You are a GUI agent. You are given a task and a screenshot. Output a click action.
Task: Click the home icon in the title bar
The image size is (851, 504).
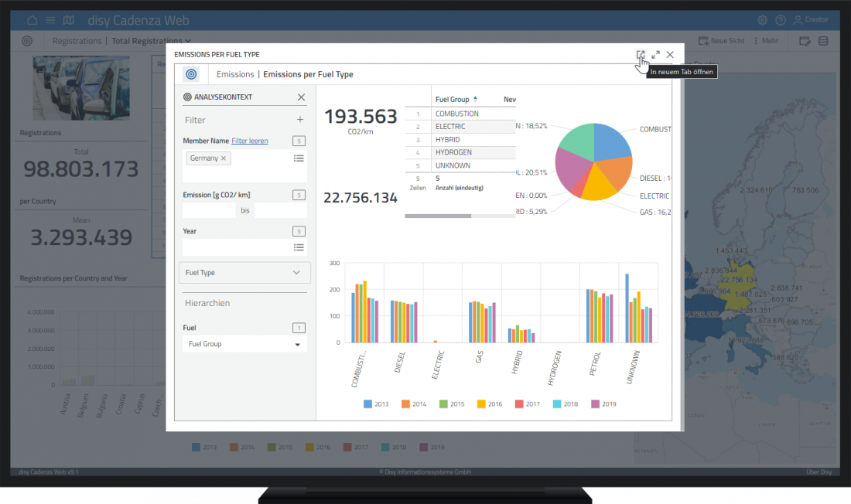point(31,20)
